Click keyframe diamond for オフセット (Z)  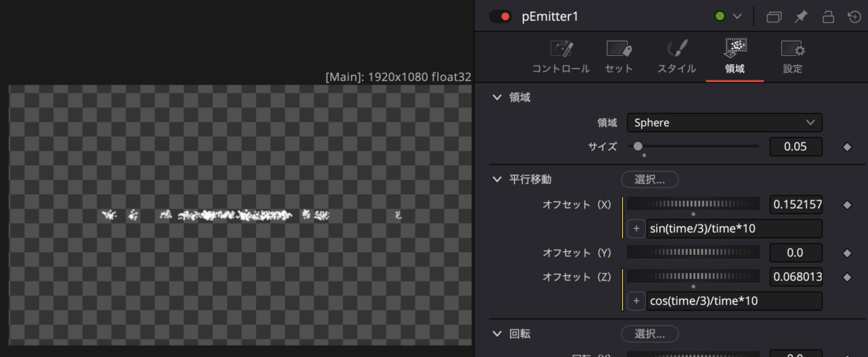(x=847, y=277)
